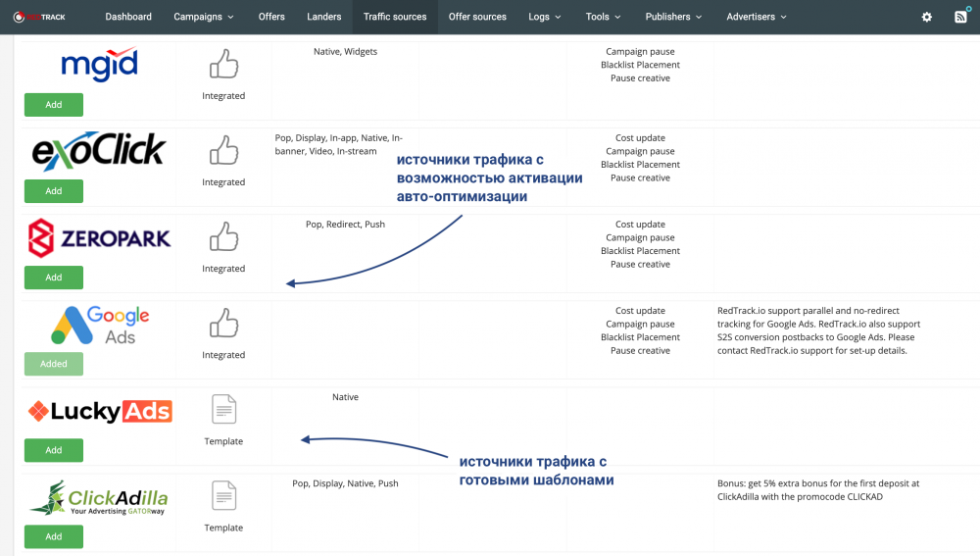The height and width of the screenshot is (556, 980).
Task: Click 'Campaign pause' in the MGID row
Action: pyautogui.click(x=641, y=51)
